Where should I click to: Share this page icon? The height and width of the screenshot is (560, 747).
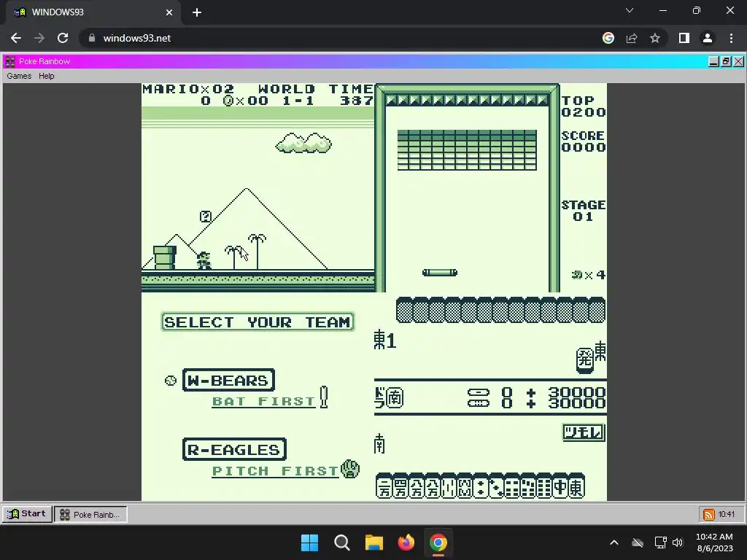point(632,38)
